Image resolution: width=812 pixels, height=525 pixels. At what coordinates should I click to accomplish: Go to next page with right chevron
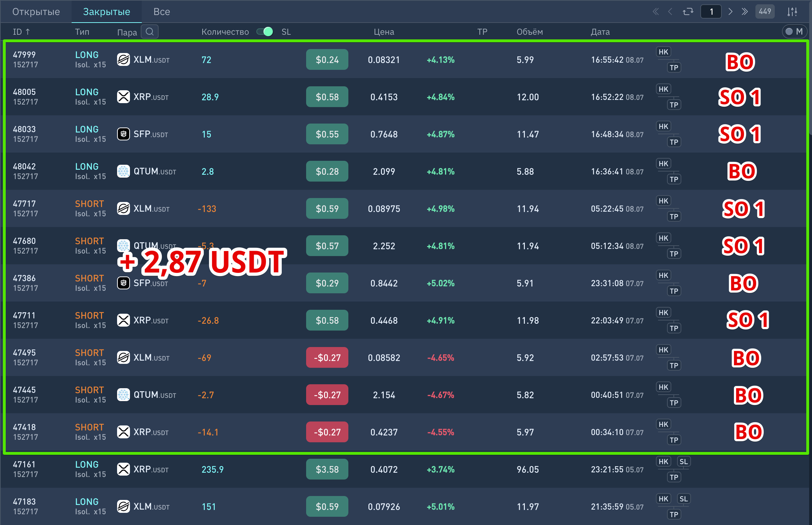(x=730, y=12)
